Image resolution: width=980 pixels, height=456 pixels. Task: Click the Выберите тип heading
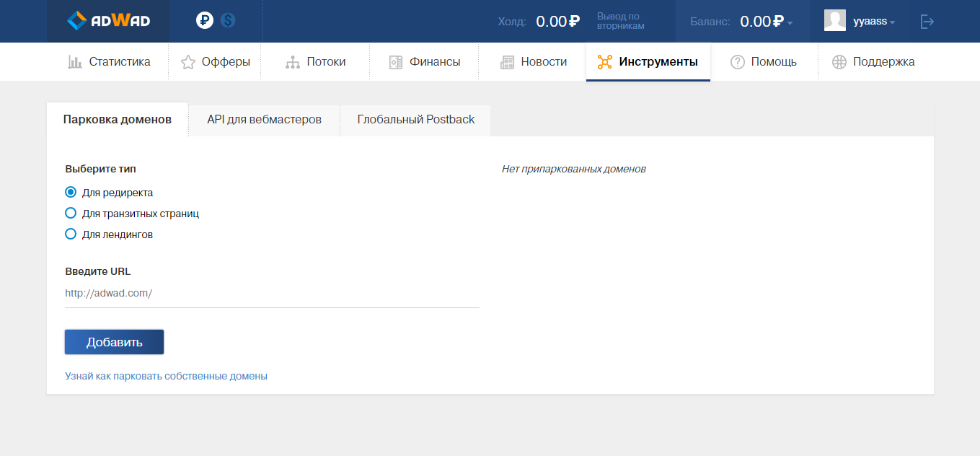click(x=100, y=169)
